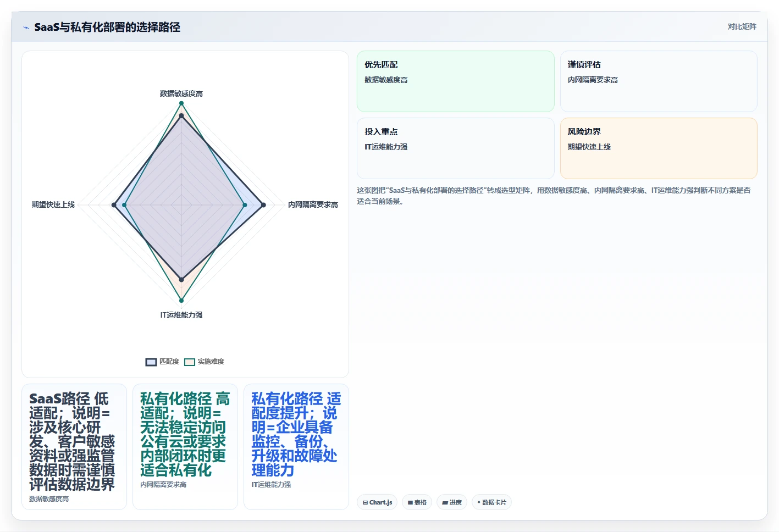Click IT运维能力强 caption under blue card

271,485
